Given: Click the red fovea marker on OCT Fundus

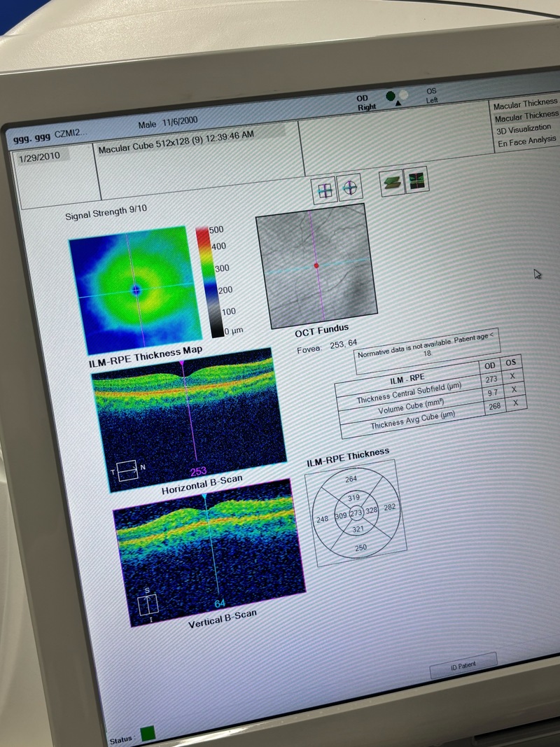Looking at the screenshot, I should click(x=316, y=266).
